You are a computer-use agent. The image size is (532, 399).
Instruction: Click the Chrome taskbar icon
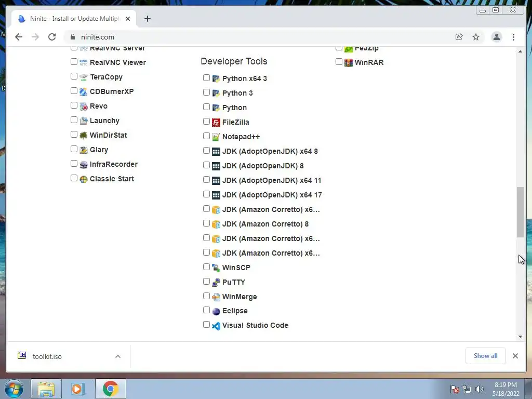click(110, 389)
